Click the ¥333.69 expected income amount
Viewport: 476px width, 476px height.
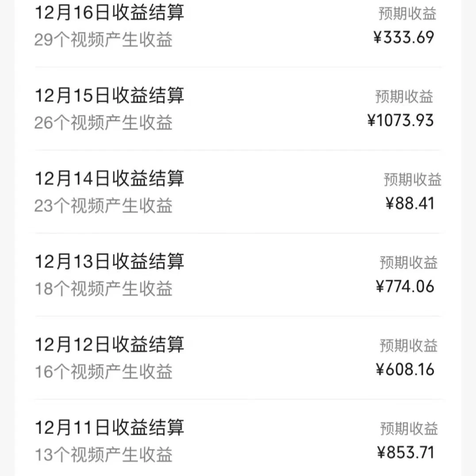404,38
